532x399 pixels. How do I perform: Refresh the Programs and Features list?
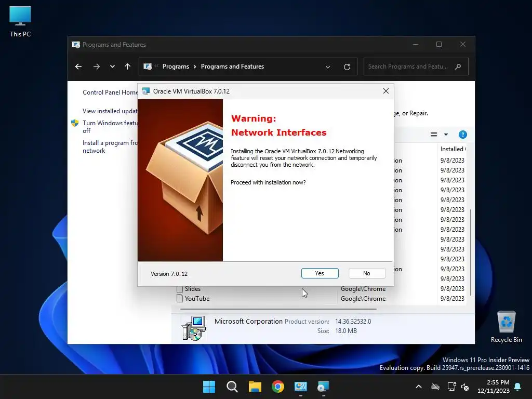coord(347,67)
